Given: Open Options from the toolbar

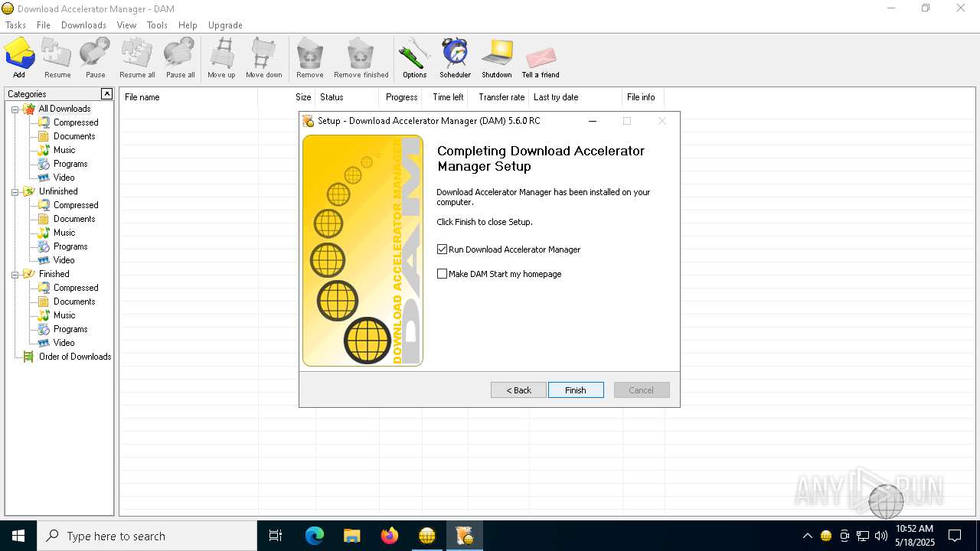Looking at the screenshot, I should tap(414, 58).
